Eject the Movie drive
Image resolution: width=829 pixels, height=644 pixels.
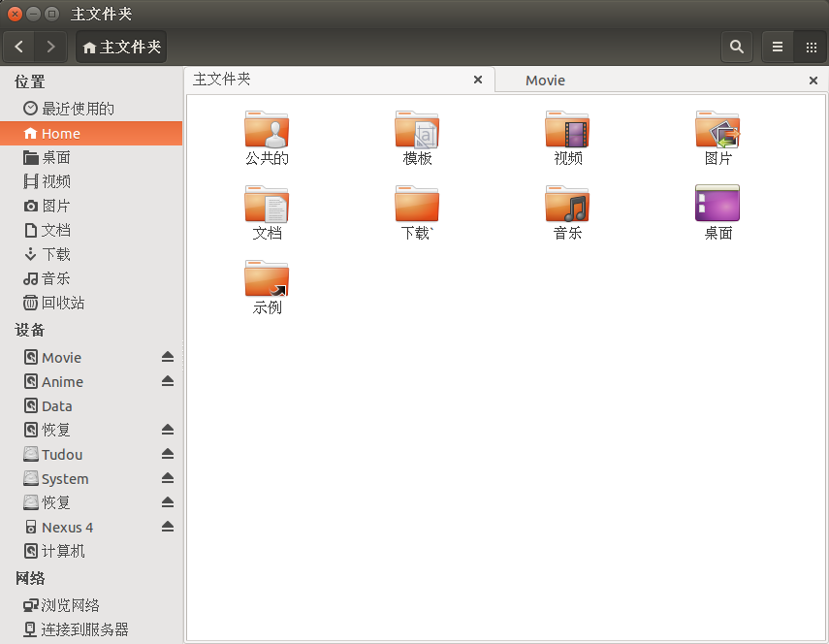168,357
